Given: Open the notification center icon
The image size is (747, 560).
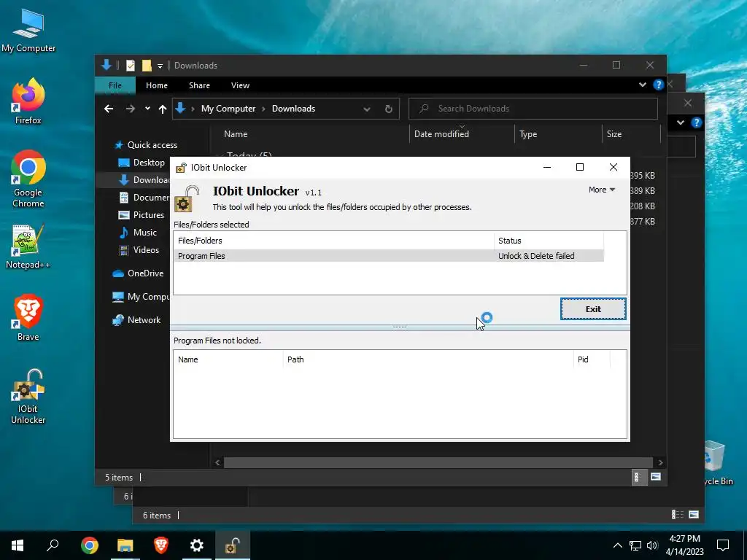Looking at the screenshot, I should click(x=723, y=545).
